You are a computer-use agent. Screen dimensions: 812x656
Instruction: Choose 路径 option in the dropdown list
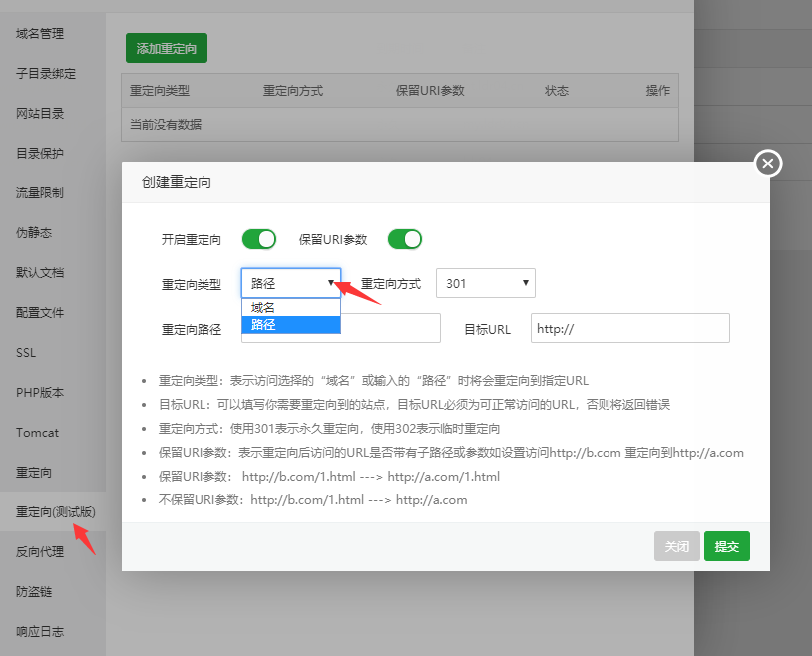[290, 325]
